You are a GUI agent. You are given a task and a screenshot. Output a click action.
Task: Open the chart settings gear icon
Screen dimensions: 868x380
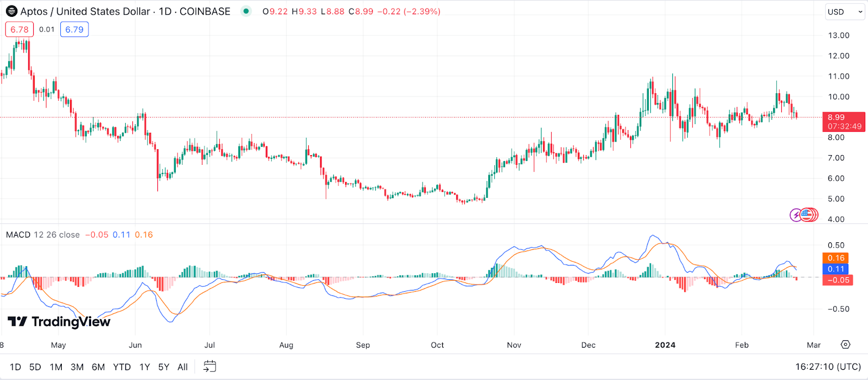(x=845, y=345)
